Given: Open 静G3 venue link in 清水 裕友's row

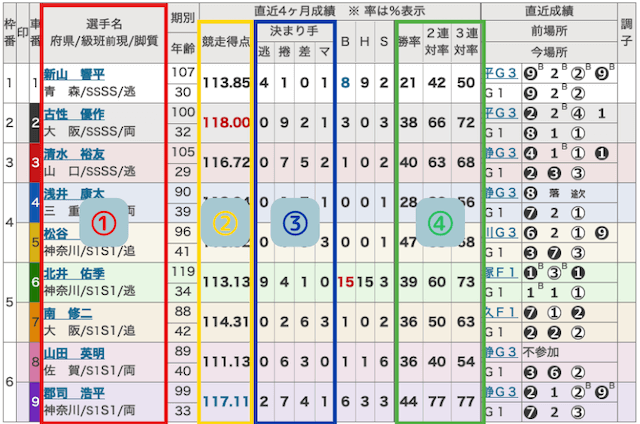Looking at the screenshot, I should pos(501,153).
